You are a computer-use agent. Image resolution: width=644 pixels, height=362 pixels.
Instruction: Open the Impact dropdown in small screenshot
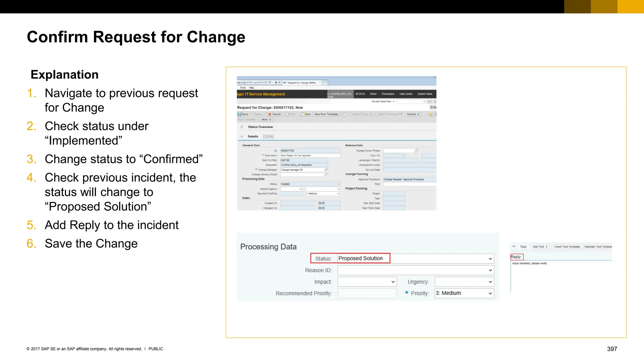(x=291, y=189)
